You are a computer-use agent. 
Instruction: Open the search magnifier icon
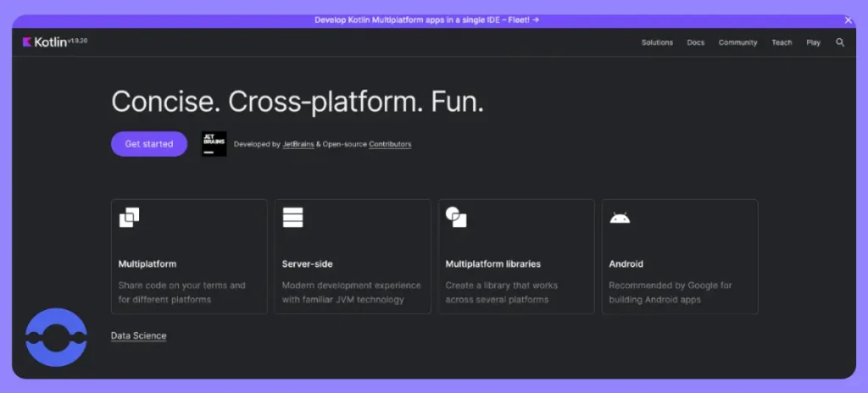tap(840, 42)
